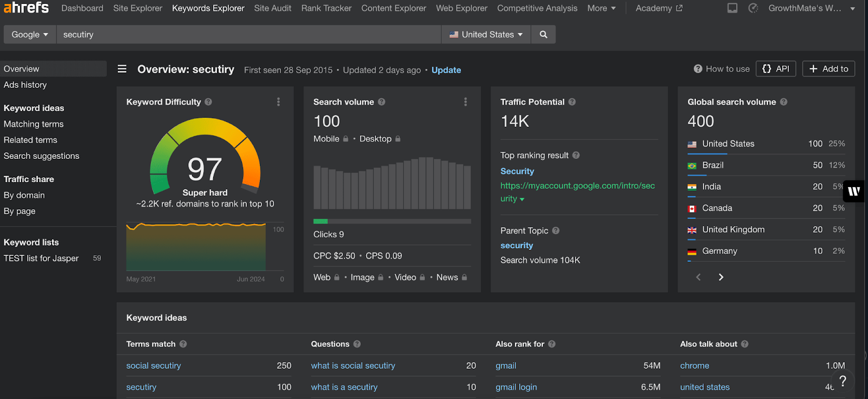The width and height of the screenshot is (868, 399).
Task: Select Ads history in sidebar
Action: click(x=25, y=85)
